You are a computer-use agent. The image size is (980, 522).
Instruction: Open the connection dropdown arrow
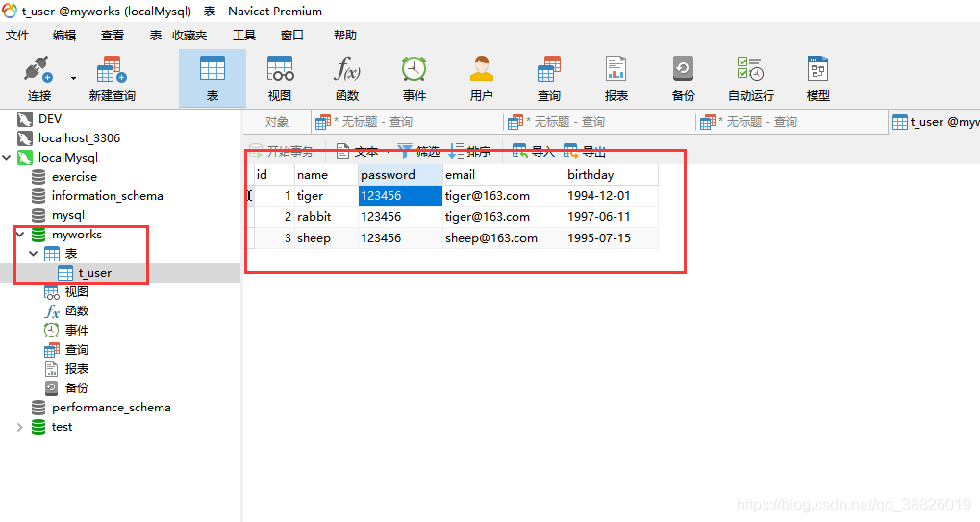[x=73, y=79]
